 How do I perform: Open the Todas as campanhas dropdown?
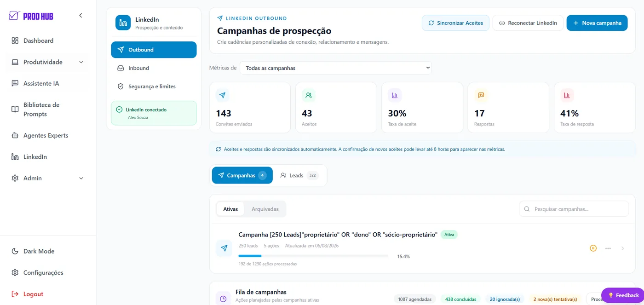coord(335,68)
